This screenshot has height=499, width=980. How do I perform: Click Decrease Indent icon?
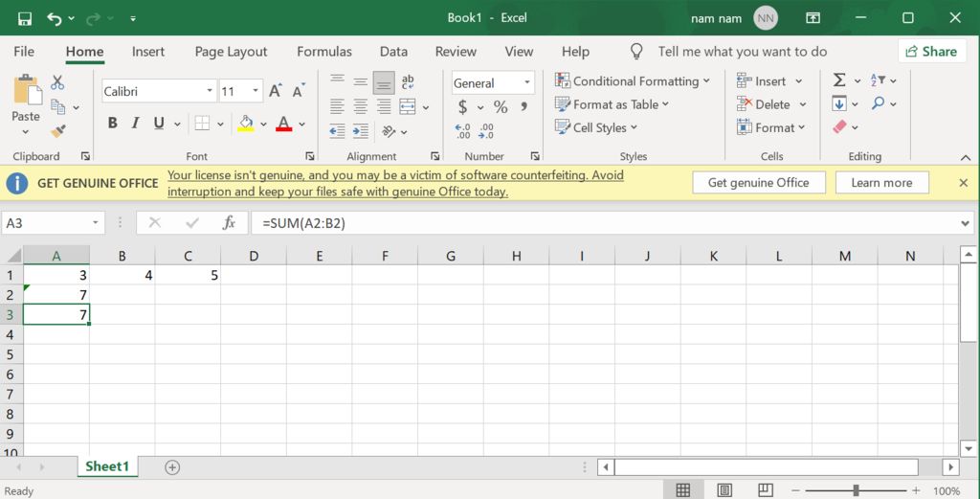[338, 130]
